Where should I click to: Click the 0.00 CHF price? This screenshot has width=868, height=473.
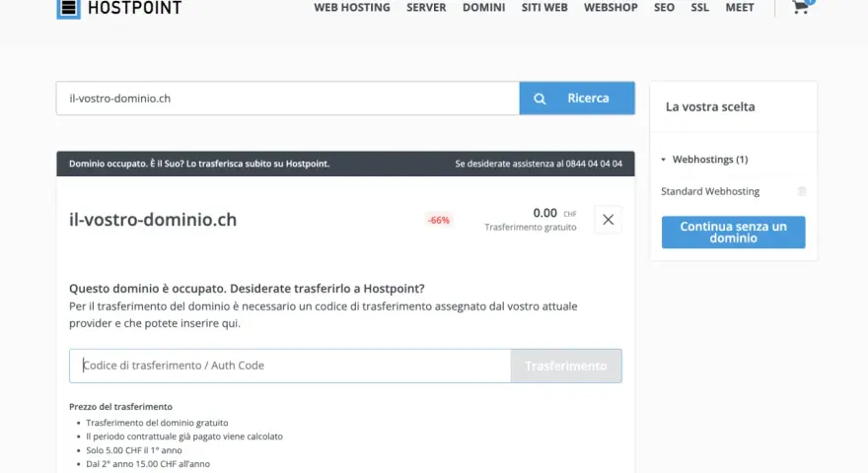(x=554, y=213)
